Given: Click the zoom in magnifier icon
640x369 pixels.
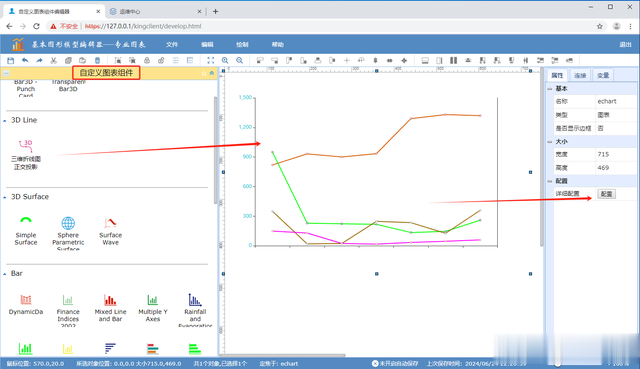Looking at the screenshot, I should 225,60.
